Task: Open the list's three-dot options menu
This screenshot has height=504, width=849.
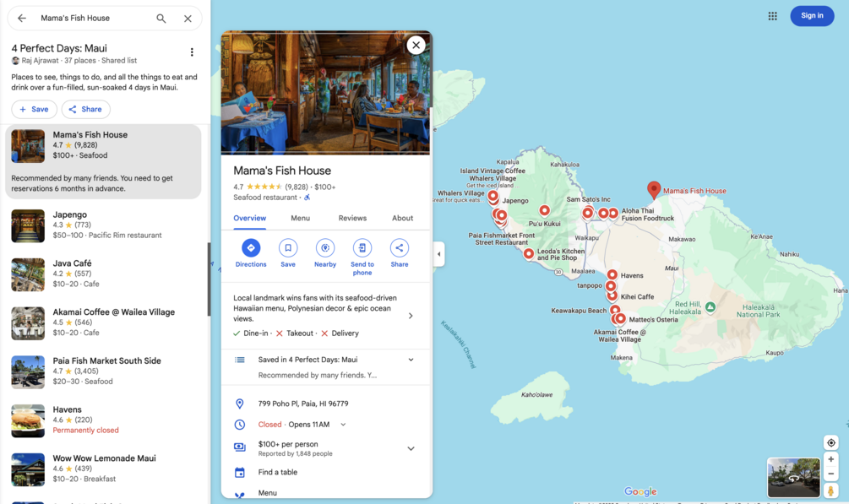Action: 192,52
